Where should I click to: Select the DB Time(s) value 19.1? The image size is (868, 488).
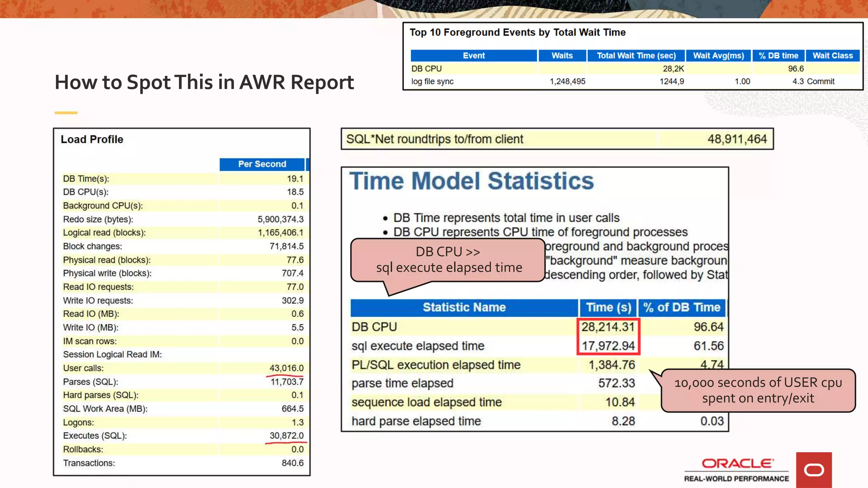coord(295,179)
